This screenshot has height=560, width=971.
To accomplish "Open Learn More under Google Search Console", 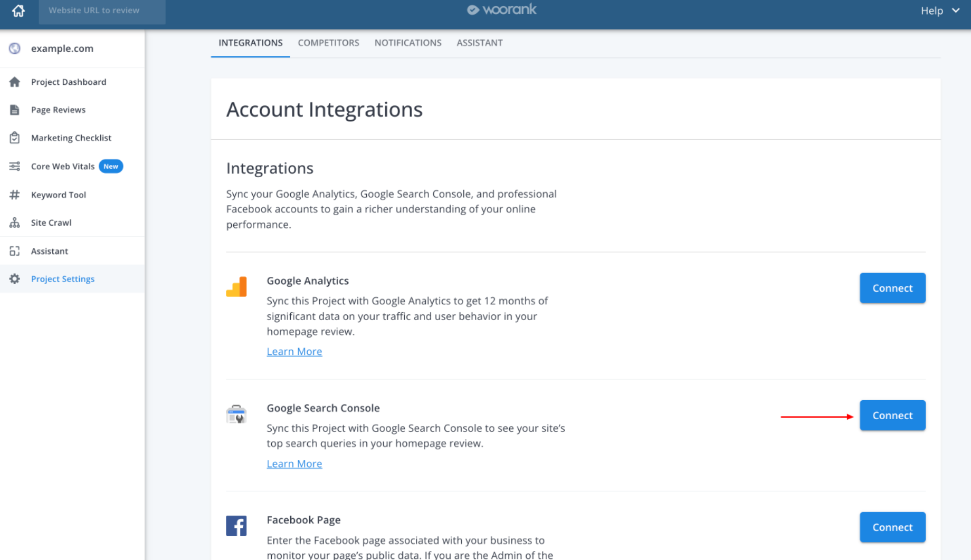I will click(294, 464).
